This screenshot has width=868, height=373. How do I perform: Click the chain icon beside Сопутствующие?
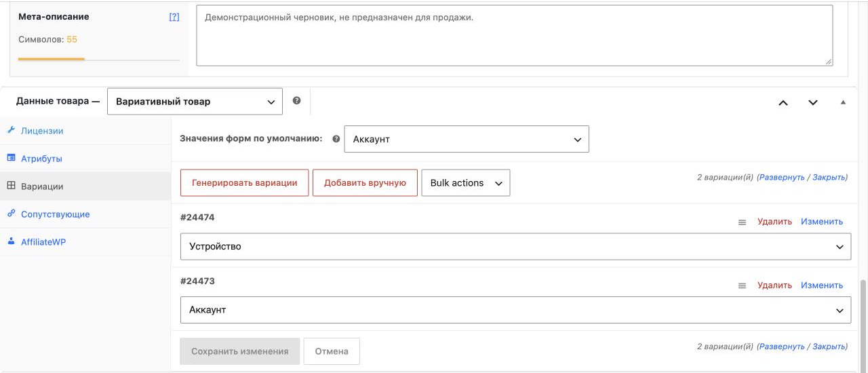11,214
